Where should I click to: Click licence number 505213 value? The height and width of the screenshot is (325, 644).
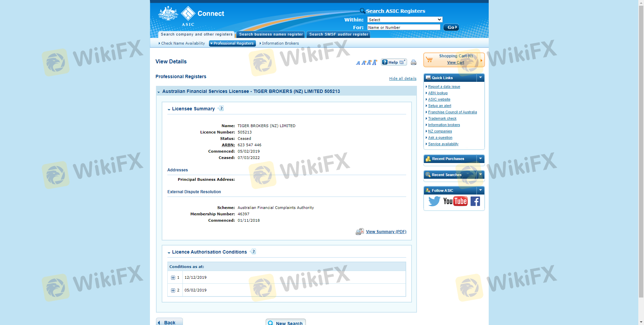tap(245, 132)
